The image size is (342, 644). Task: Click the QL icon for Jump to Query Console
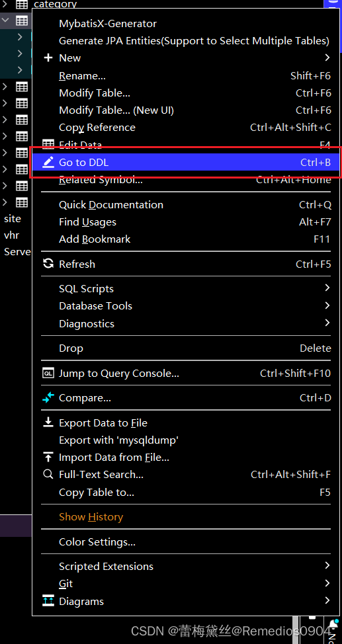click(48, 374)
